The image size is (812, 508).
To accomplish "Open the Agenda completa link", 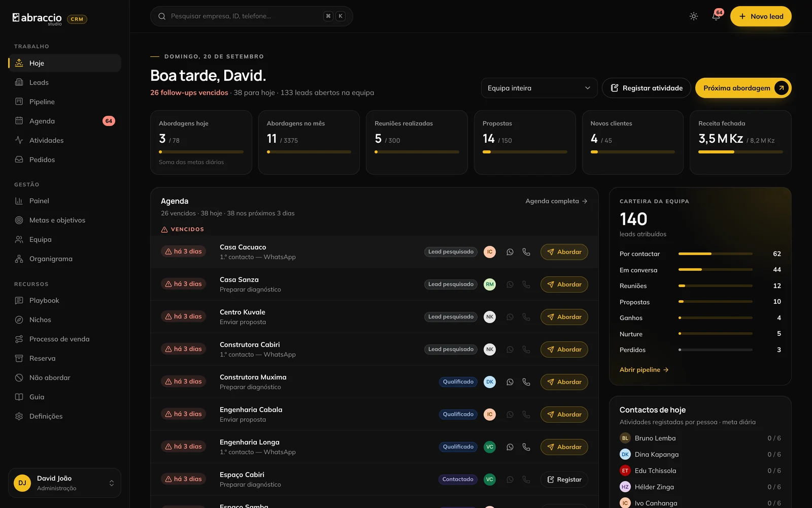I will pyautogui.click(x=556, y=201).
